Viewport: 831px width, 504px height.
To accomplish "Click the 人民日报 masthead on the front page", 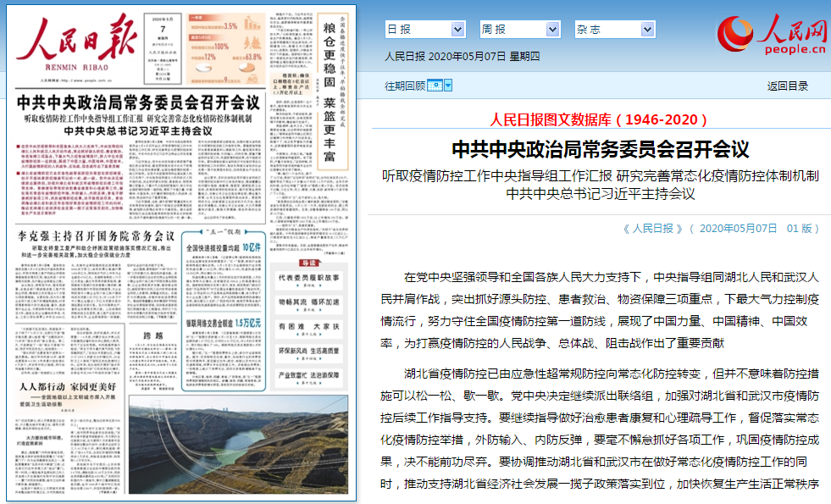I will click(76, 42).
